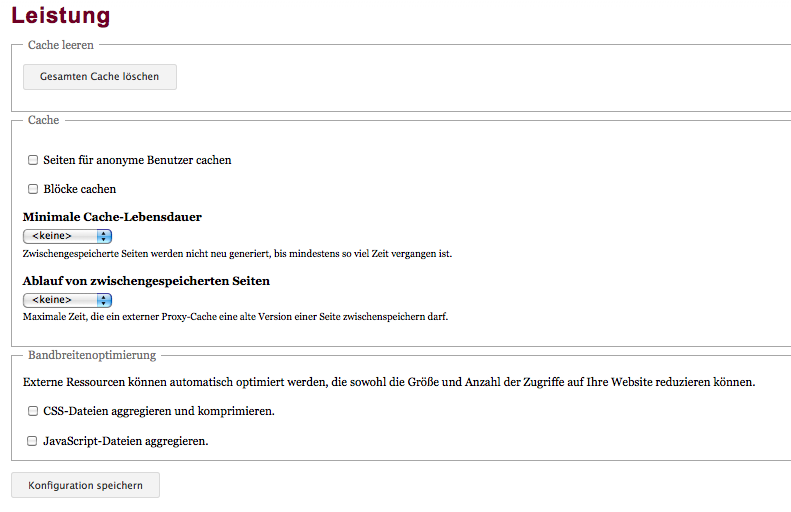The width and height of the screenshot is (791, 512).
Task: Click the 'Ablauf von zwischengespeicherten Seiten' bold label
Action: pos(146,281)
